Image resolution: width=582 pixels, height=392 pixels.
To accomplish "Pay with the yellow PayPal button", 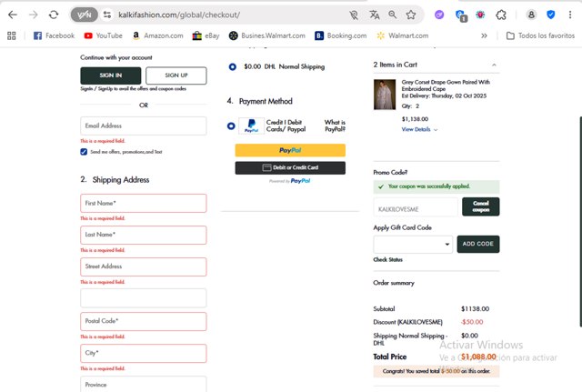I will [290, 150].
